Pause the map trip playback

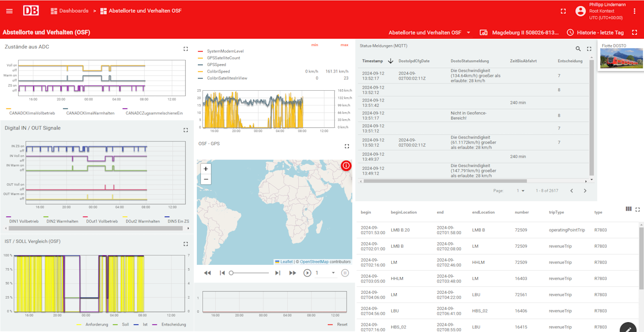(345, 273)
